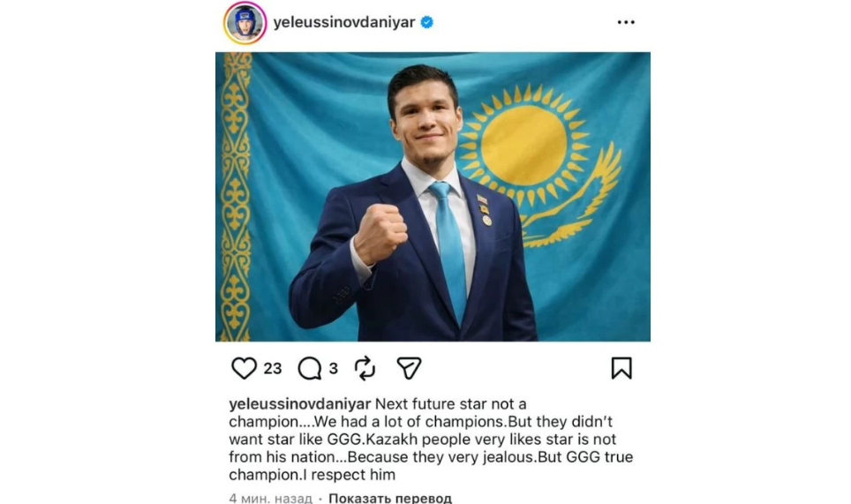851x504 pixels.
Task: View the 3 comments count
Action: [x=333, y=369]
